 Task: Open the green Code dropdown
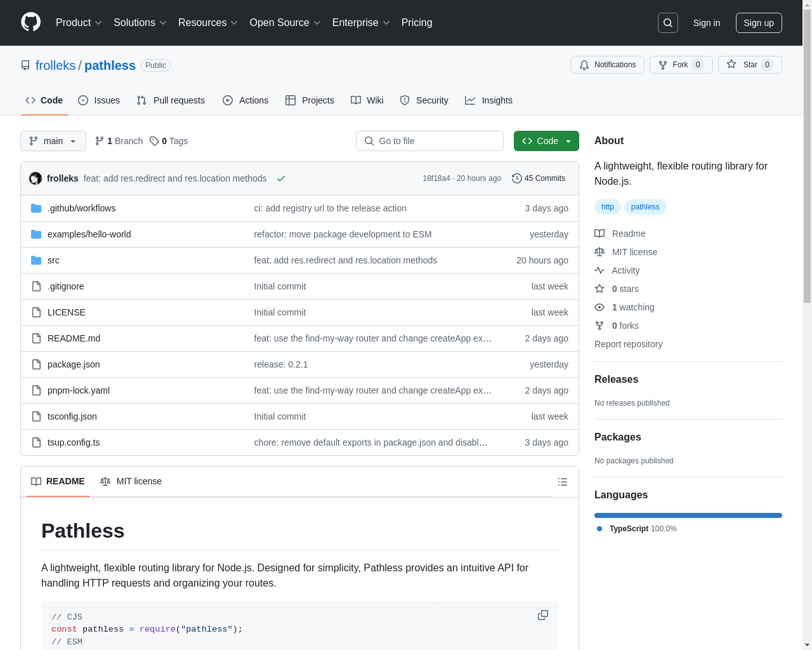(x=546, y=141)
